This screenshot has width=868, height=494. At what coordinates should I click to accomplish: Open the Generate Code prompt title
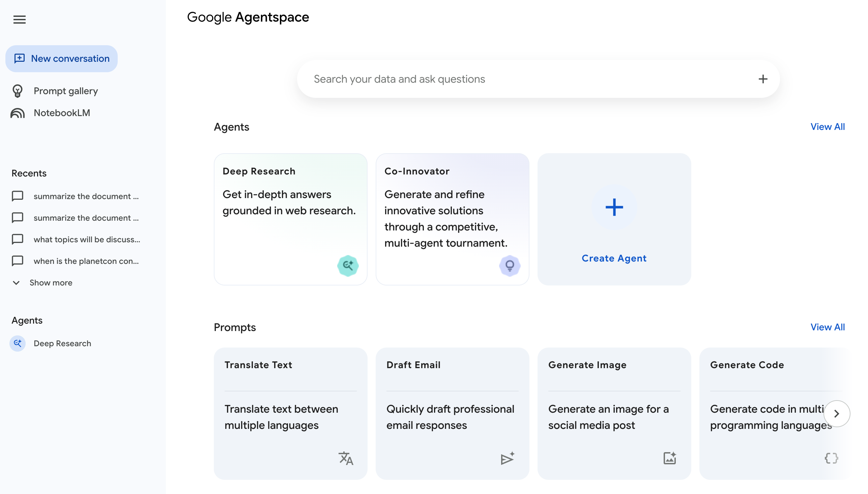tap(747, 365)
